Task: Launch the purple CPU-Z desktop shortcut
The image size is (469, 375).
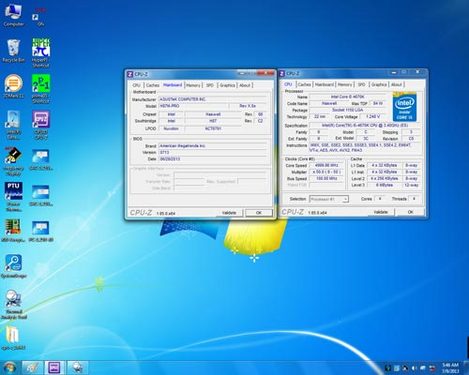Action: 41,124
